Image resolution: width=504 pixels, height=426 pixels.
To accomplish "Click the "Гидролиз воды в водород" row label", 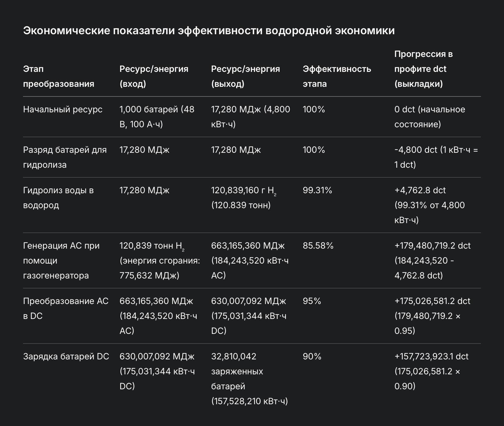I will pyautogui.click(x=58, y=198).
